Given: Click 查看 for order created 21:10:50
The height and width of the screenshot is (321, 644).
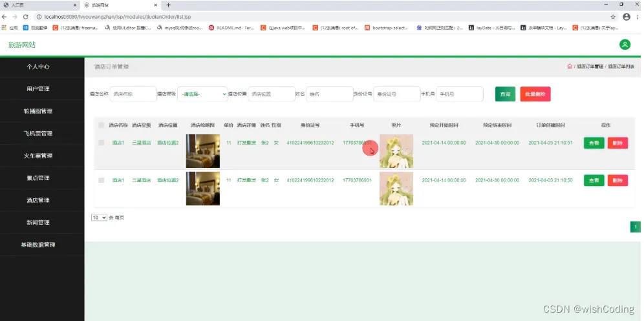Looking at the screenshot, I should tap(594, 180).
